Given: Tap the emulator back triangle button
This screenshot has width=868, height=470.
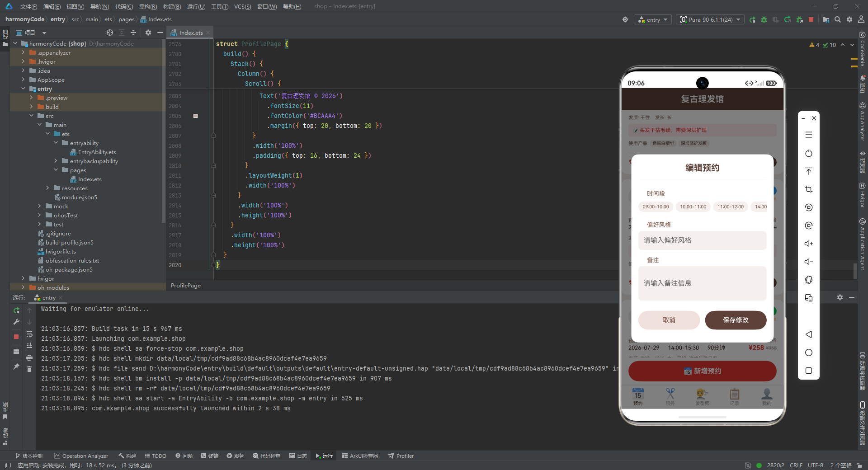Looking at the screenshot, I should point(809,334).
